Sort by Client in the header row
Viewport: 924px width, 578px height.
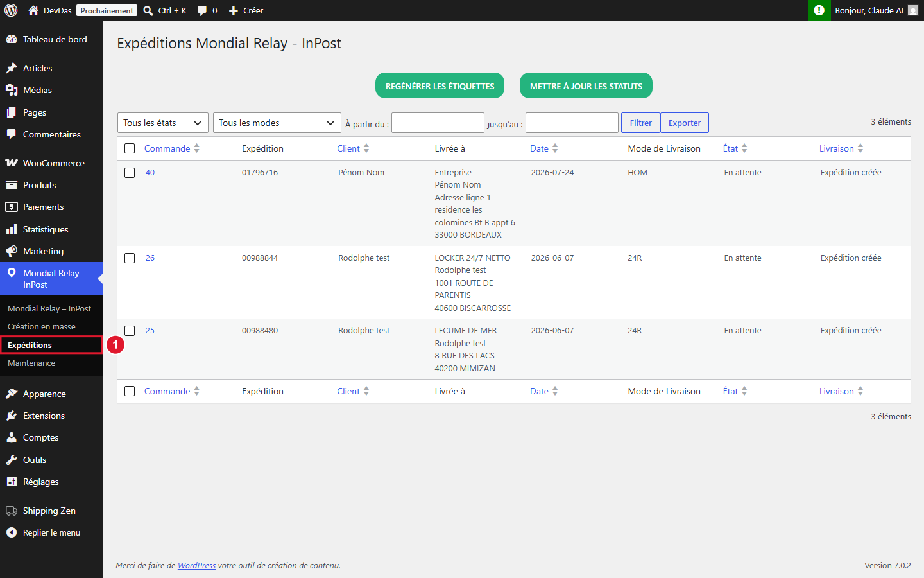pos(353,148)
